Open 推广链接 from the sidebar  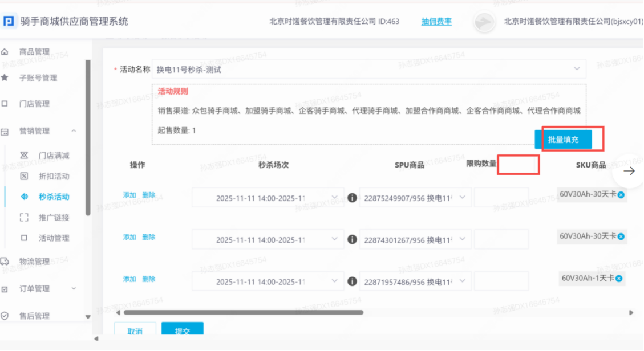tap(54, 217)
